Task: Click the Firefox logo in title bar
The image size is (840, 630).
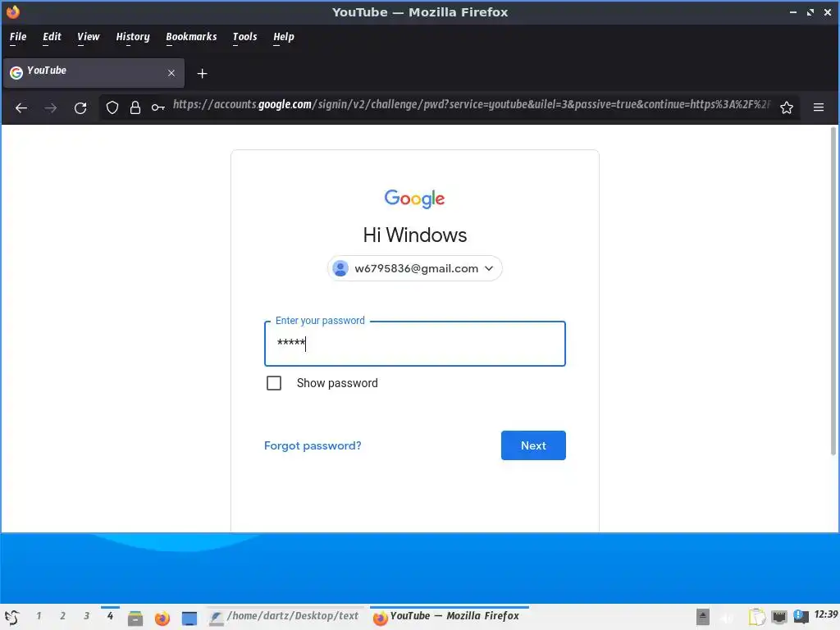Action: click(13, 11)
